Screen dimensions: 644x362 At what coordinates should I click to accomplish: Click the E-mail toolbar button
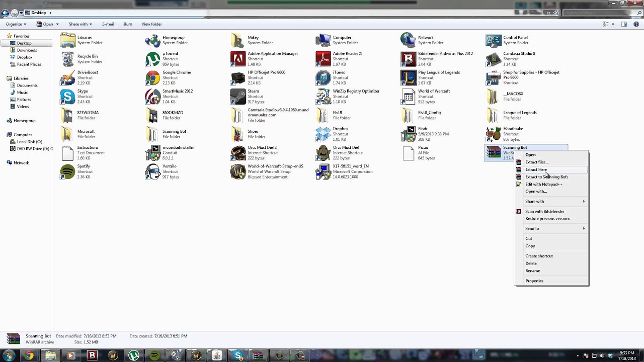(108, 24)
